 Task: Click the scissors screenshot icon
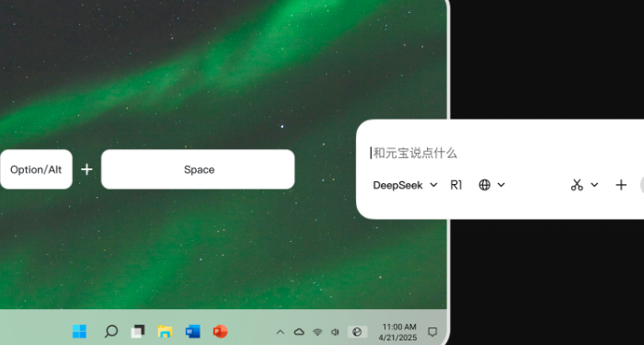point(577,185)
